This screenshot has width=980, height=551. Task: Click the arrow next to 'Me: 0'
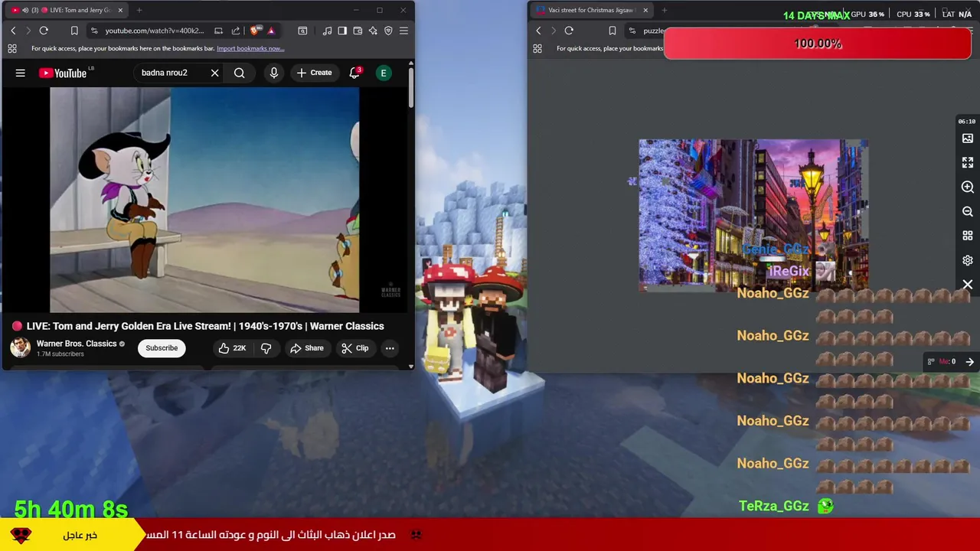pos(969,362)
